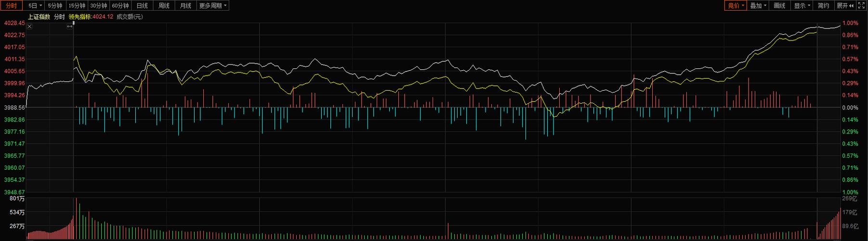Screen dimensions: 868x241
Task: Click the 3994.26 price axis label
Action: pos(14,95)
